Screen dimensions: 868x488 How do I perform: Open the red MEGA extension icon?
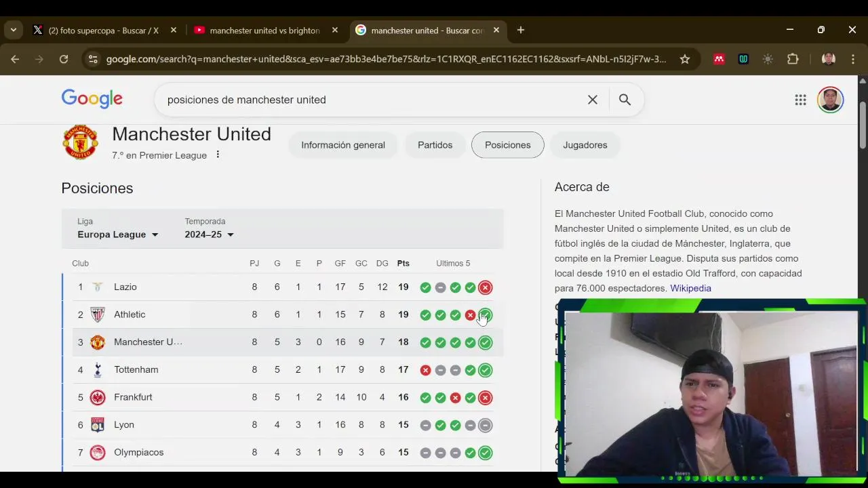(x=719, y=59)
